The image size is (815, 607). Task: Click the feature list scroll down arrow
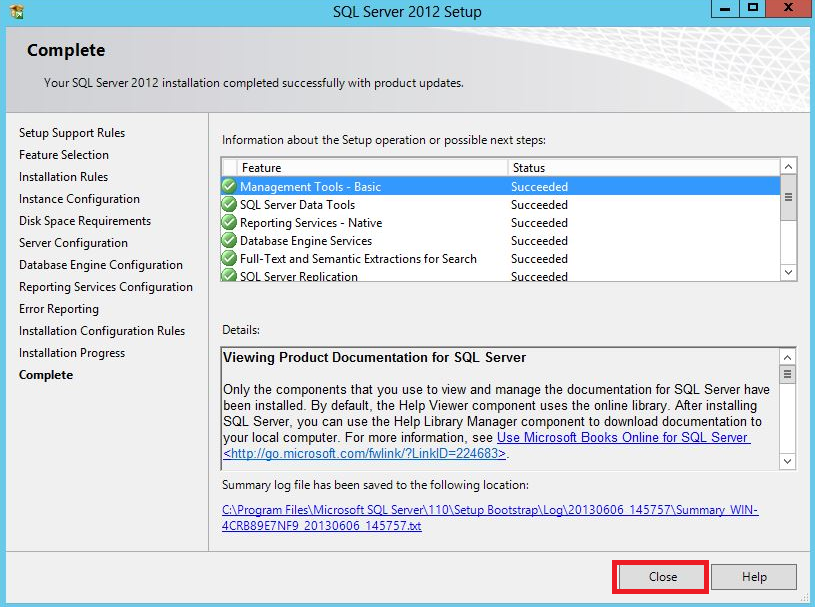(x=788, y=272)
